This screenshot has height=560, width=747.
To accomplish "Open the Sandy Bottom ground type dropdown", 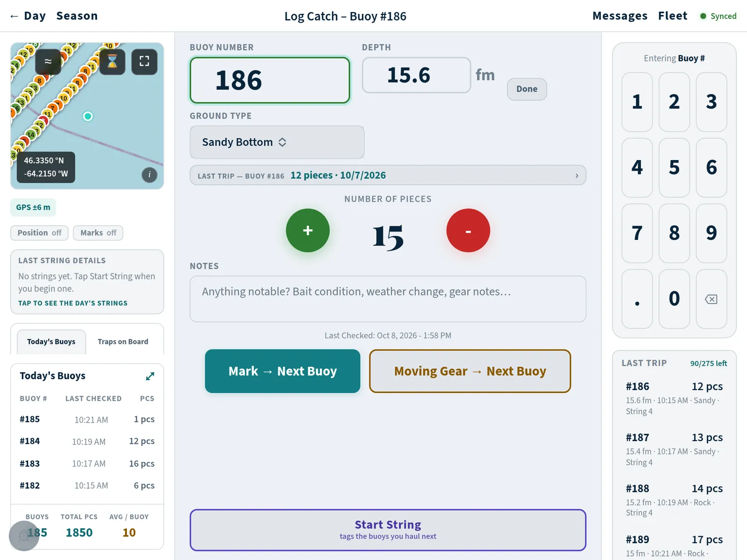I will [x=277, y=142].
